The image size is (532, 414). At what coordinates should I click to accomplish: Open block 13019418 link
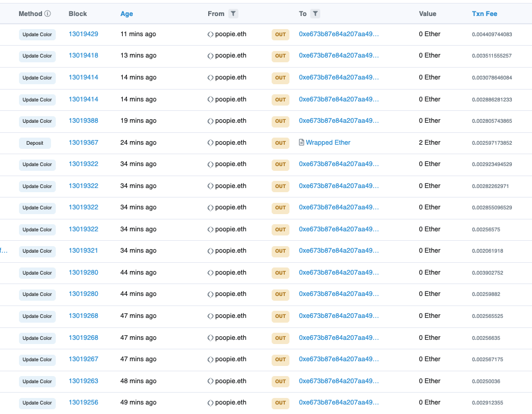[84, 55]
